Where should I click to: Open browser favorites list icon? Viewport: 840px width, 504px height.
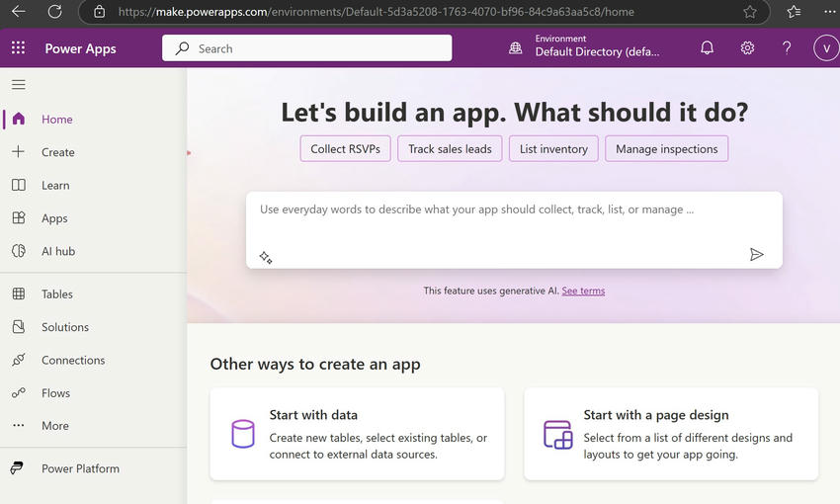[794, 11]
